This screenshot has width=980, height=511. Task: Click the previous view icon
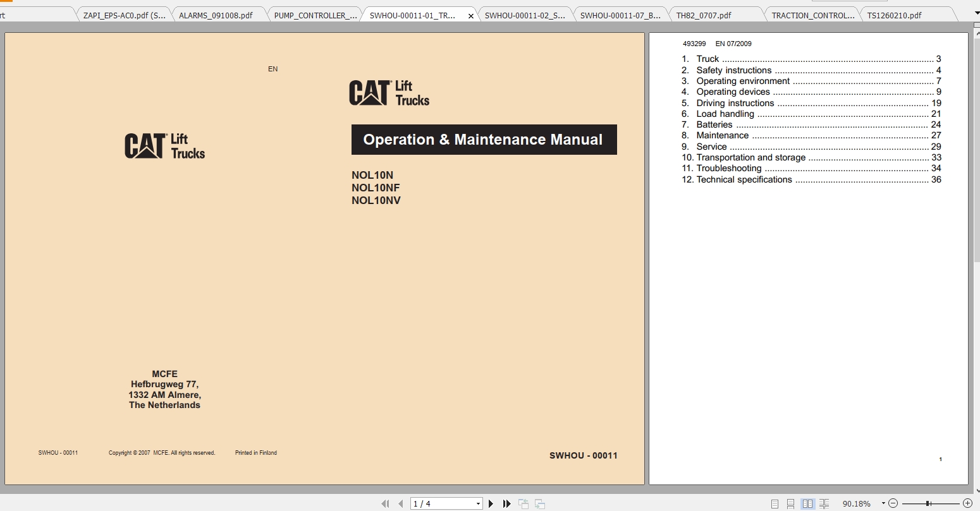(524, 503)
